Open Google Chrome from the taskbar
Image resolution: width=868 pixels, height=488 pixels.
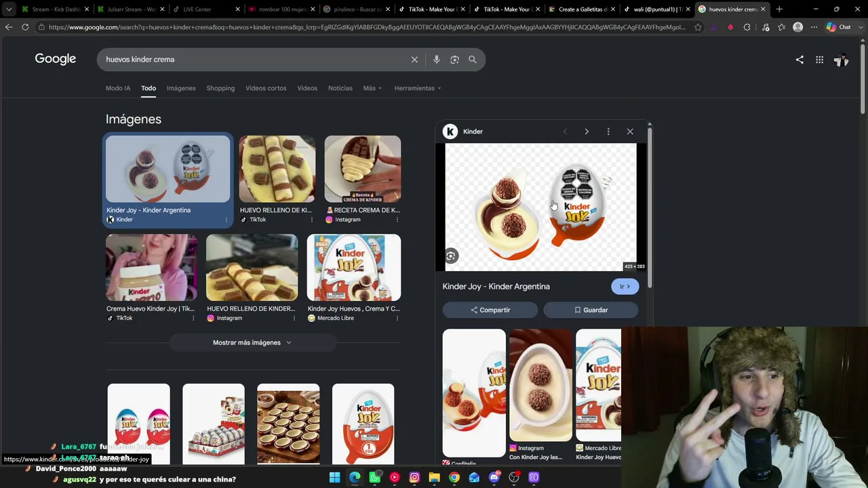pos(454,478)
